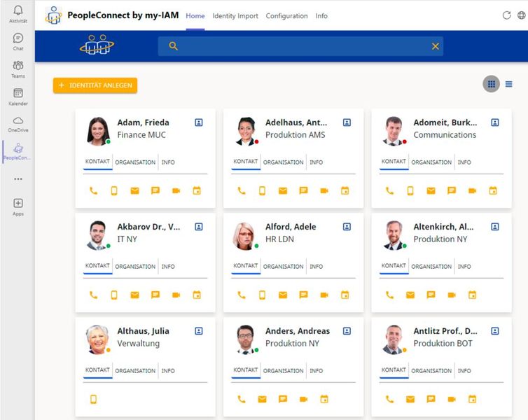Open contact card icon for Alford, Adele
Image resolution: width=528 pixels, height=420 pixels.
point(347,227)
